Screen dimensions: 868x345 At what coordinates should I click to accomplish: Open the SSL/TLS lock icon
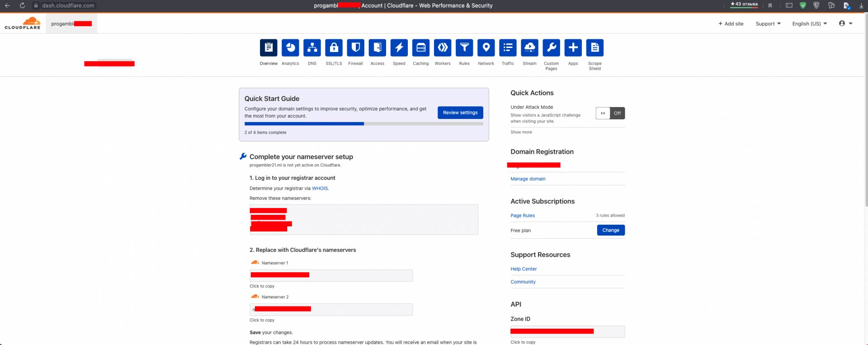[334, 48]
